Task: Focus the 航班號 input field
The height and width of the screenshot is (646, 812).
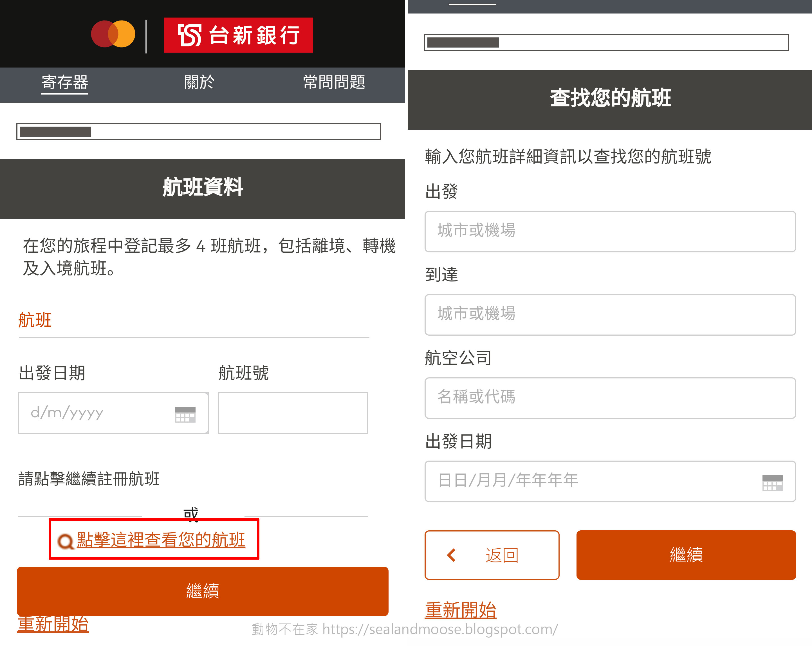Action: tap(293, 413)
